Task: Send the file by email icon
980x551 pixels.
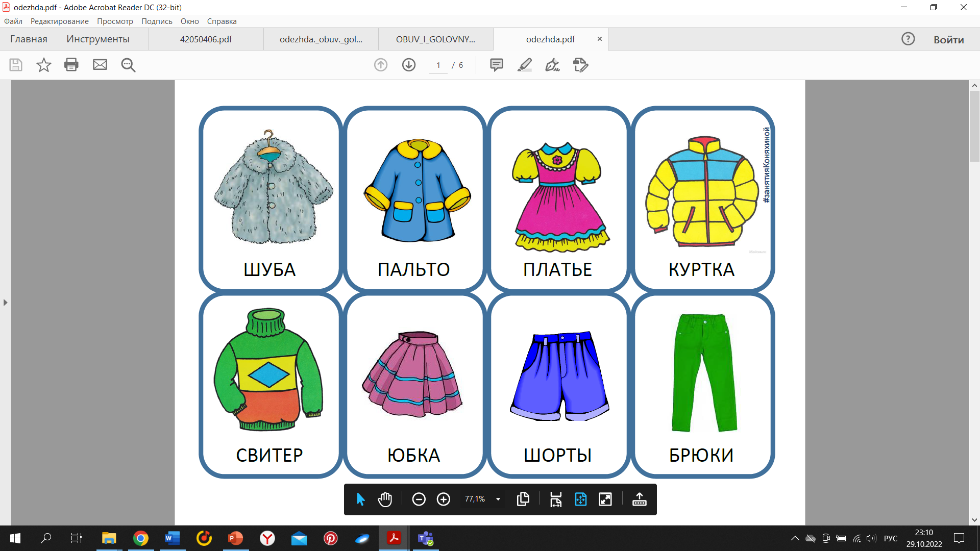Action: (x=100, y=65)
